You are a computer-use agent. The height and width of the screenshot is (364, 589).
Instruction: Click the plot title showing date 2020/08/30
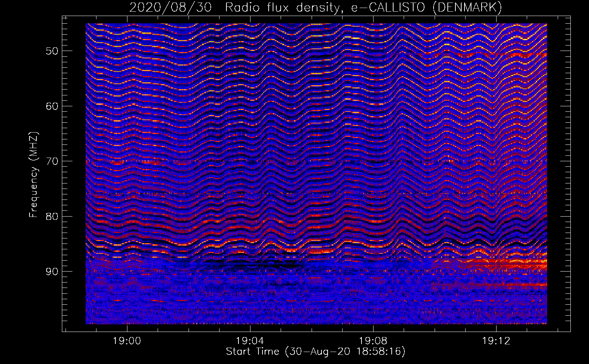click(x=316, y=8)
